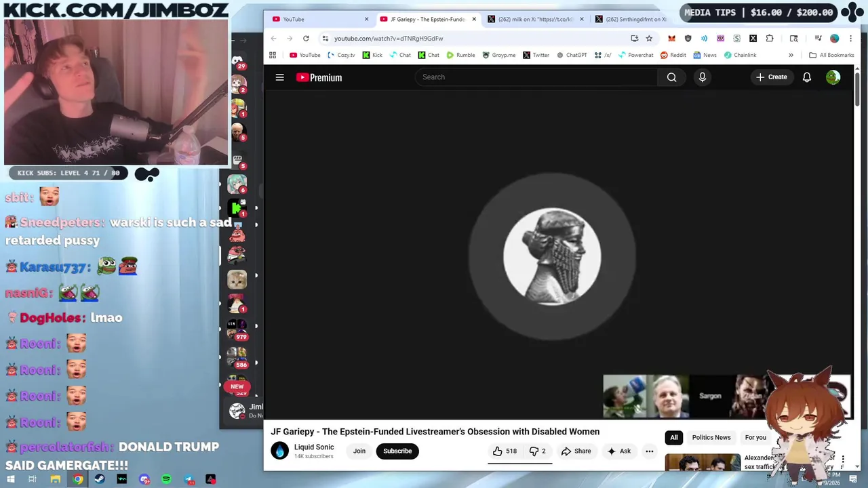The width and height of the screenshot is (868, 488).
Task: Open the Chrome apps grid in bookmarks bar
Action: tap(273, 55)
